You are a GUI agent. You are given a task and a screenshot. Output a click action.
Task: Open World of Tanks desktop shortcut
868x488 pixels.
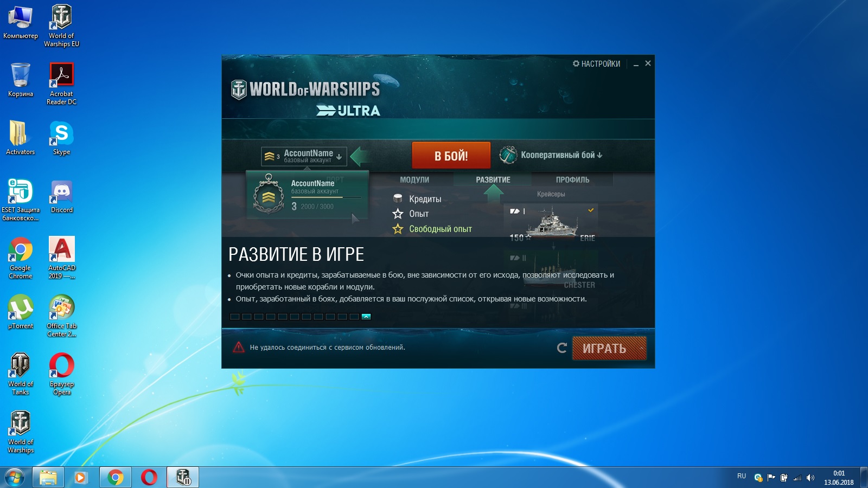[21, 374]
